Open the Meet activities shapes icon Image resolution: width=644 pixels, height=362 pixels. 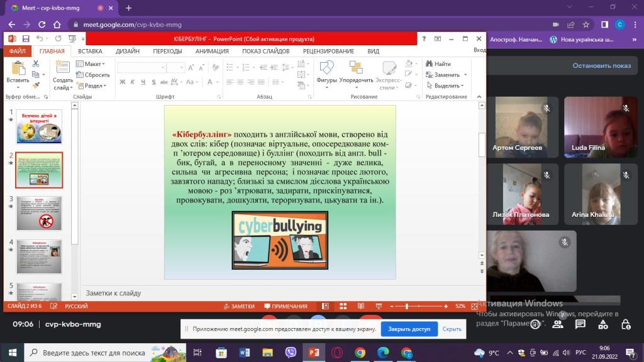point(603,324)
